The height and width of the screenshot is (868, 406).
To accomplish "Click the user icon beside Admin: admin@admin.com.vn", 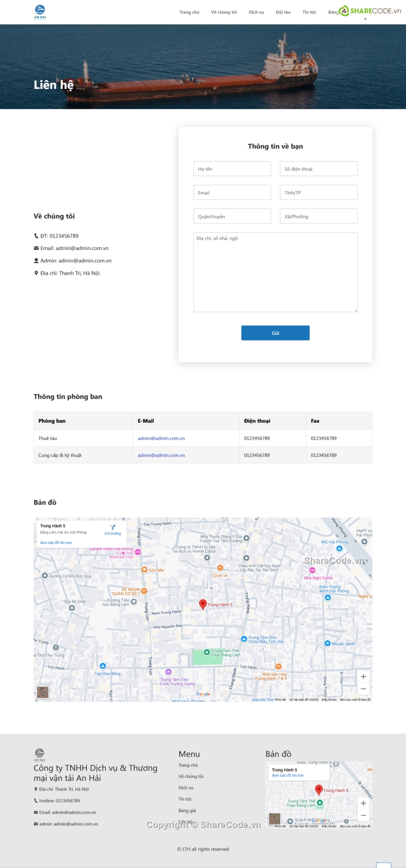I will pos(36,261).
